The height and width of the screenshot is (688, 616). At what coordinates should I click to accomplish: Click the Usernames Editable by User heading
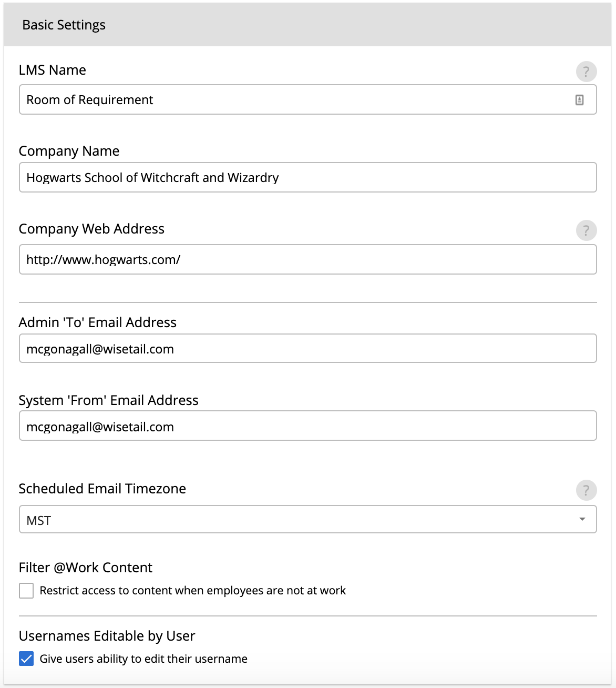107,636
